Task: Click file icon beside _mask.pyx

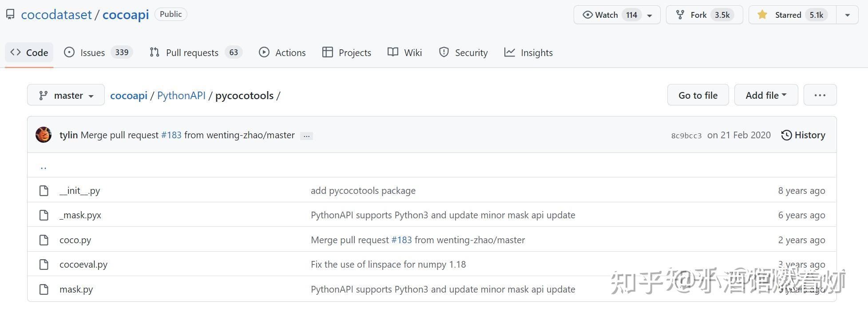Action: coord(44,215)
